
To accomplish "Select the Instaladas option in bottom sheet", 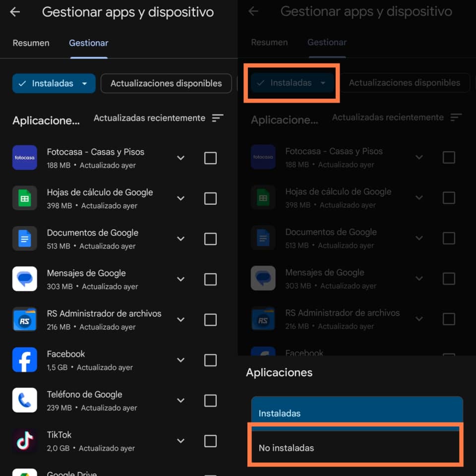I will click(357, 413).
